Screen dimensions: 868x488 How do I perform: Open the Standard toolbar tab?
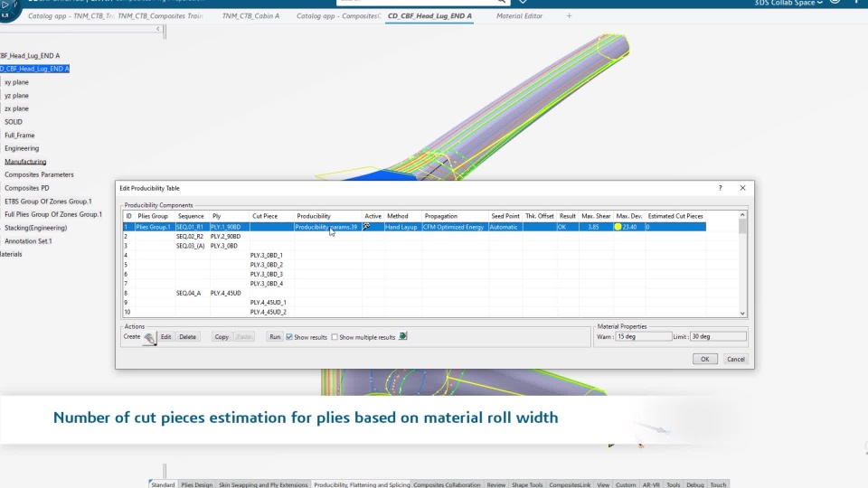pos(163,484)
